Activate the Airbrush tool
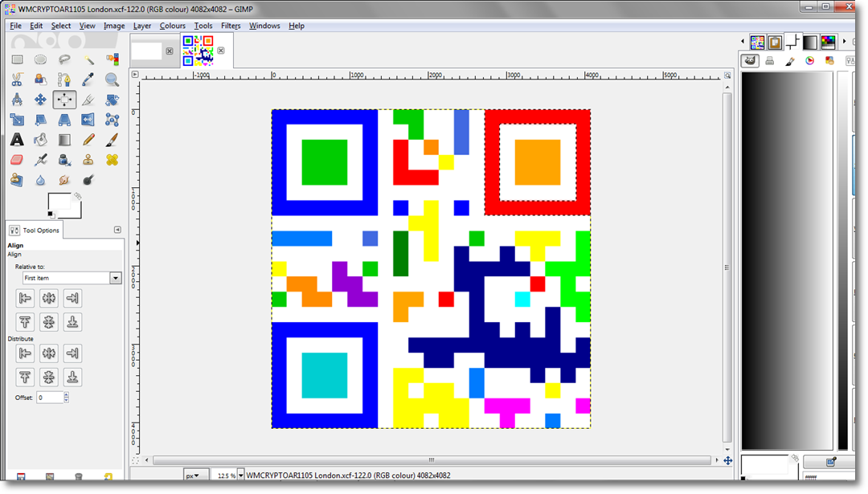The image size is (868, 494). [40, 160]
